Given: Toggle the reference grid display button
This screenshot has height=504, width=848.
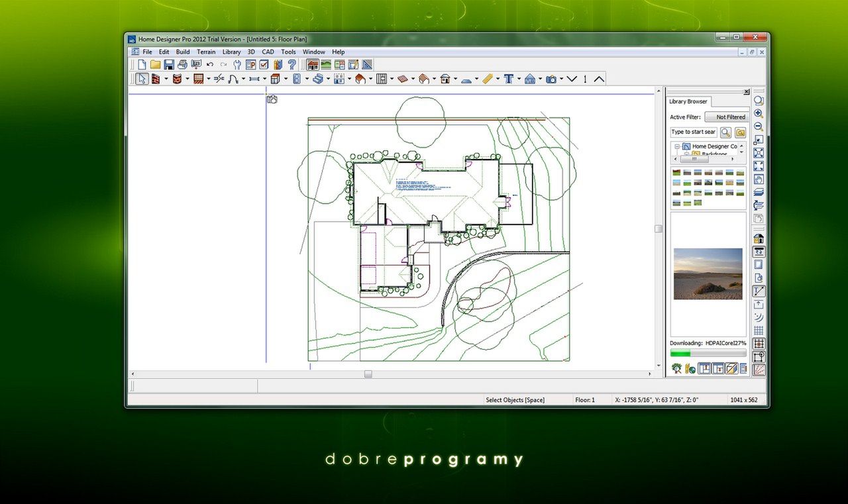Looking at the screenshot, I should [x=759, y=330].
